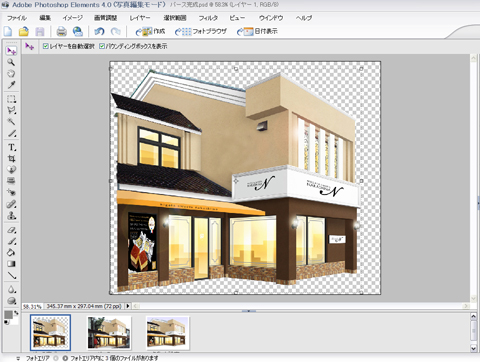This screenshot has height=362, width=480.
Task: Open the フォトブラウザ button
Action: 201,31
